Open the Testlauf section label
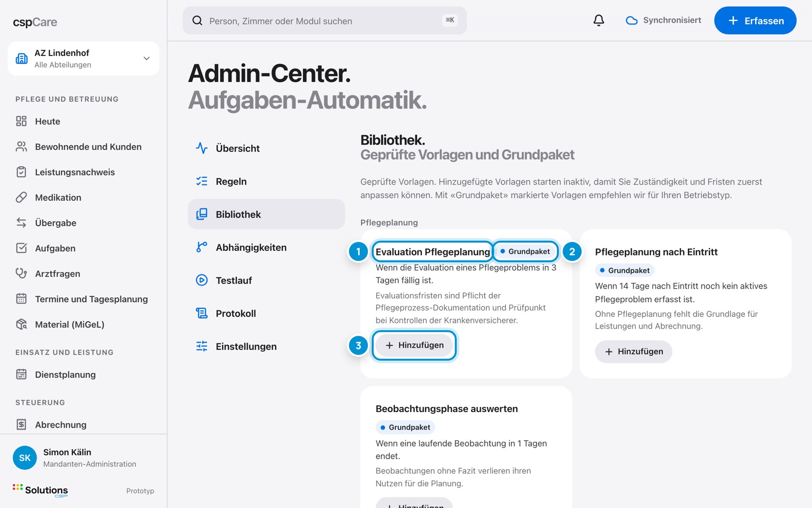 click(234, 280)
